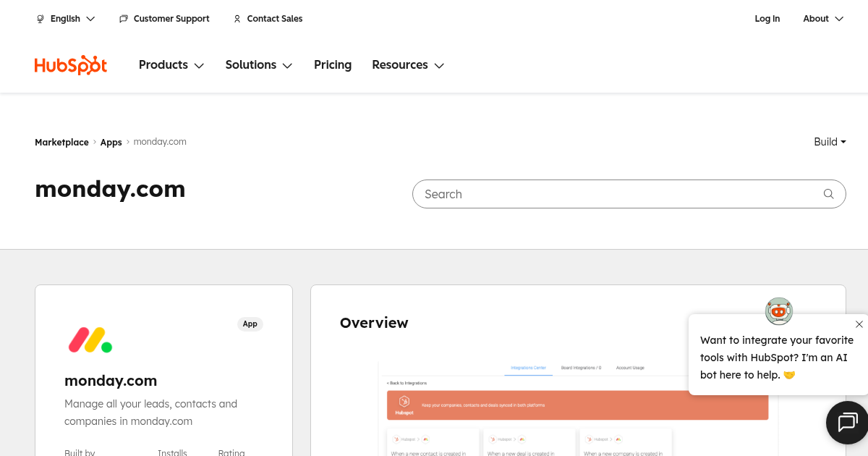868x456 pixels.
Task: Open the Build dropdown
Action: pos(830,142)
